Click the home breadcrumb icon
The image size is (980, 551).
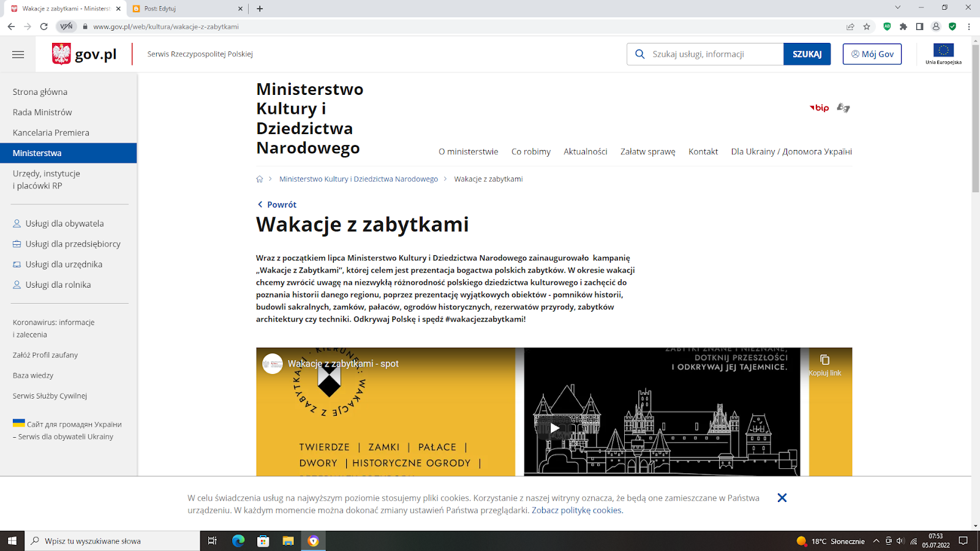click(x=260, y=179)
